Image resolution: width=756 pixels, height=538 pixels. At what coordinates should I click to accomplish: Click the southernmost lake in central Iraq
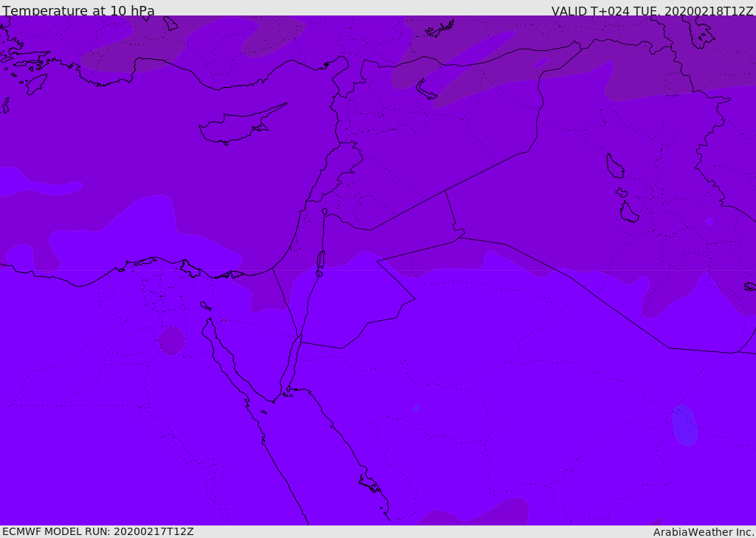tap(629, 213)
